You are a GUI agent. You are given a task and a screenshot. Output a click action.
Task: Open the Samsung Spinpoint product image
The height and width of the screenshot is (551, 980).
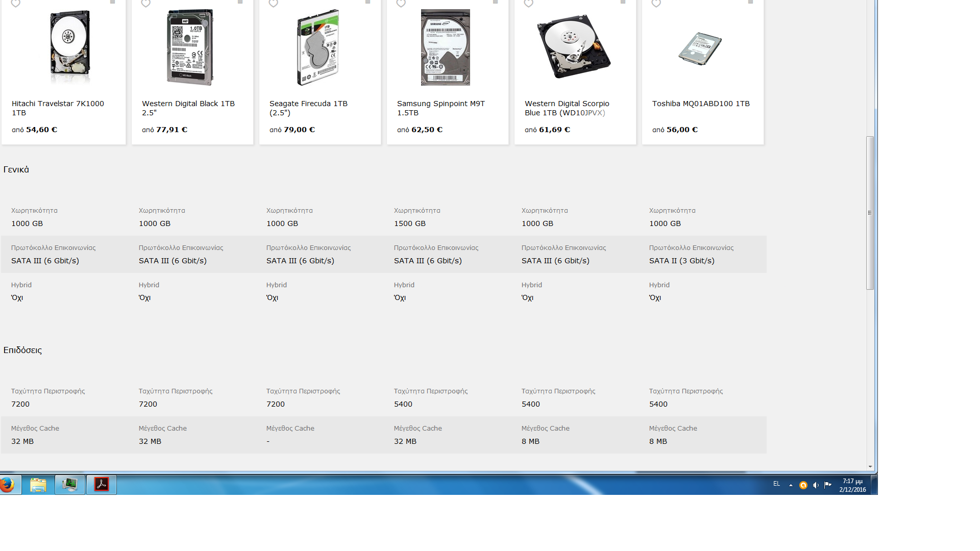pyautogui.click(x=446, y=47)
